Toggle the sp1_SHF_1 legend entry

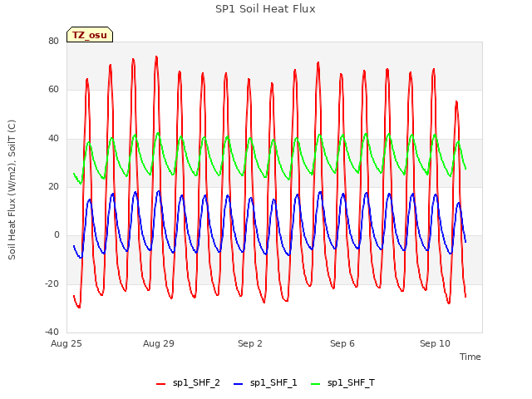[265, 383]
